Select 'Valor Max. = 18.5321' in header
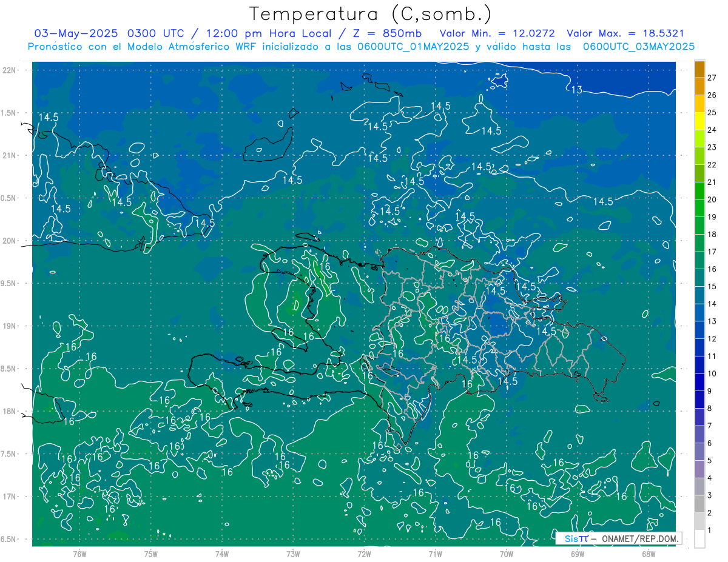The height and width of the screenshot is (562, 728). coord(625,33)
